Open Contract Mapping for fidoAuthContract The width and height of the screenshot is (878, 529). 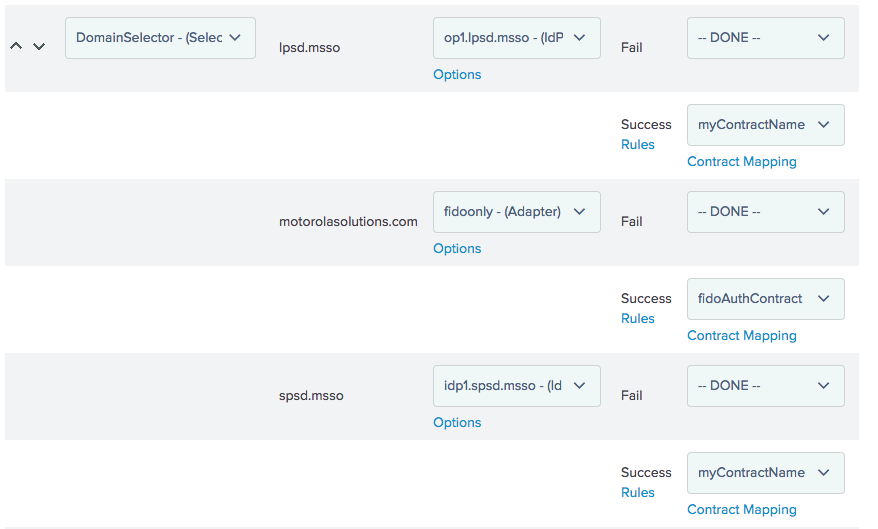(741, 336)
